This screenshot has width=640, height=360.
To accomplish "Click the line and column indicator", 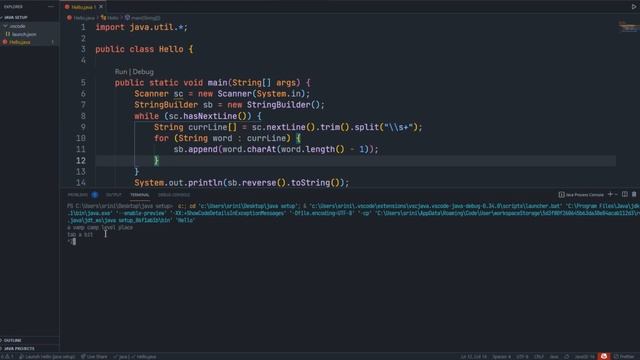I will pyautogui.click(x=474, y=356).
